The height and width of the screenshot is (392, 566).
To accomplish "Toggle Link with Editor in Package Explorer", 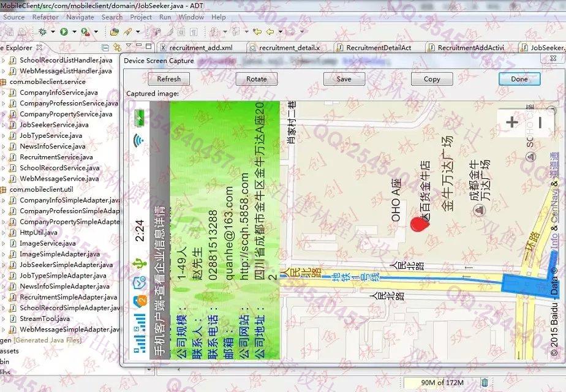I will (x=117, y=47).
